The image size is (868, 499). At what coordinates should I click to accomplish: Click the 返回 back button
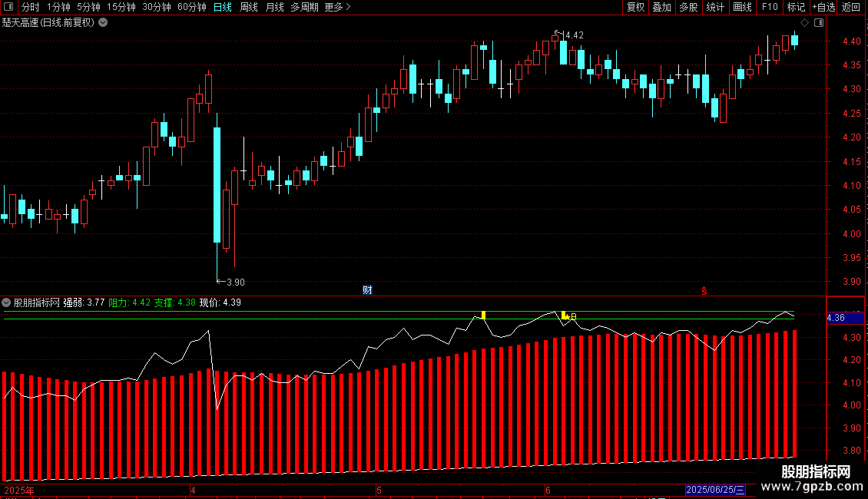(x=851, y=7)
